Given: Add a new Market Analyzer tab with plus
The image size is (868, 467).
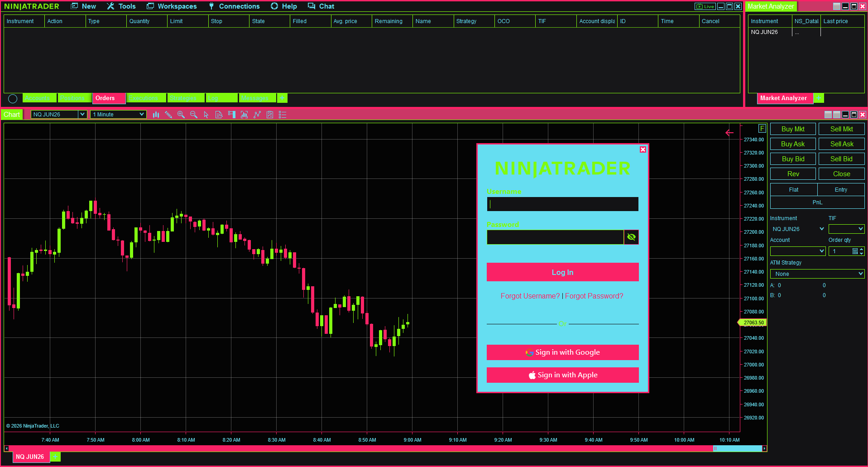Looking at the screenshot, I should 819,98.
